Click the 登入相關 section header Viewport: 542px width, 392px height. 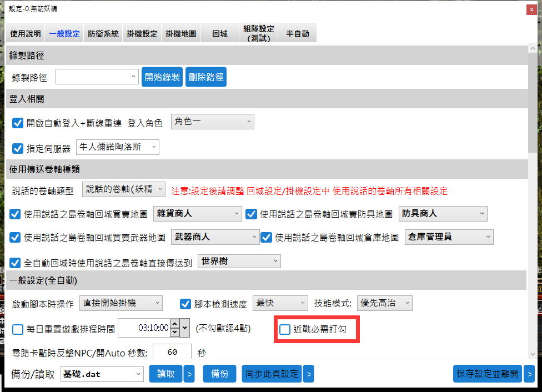[x=267, y=99]
